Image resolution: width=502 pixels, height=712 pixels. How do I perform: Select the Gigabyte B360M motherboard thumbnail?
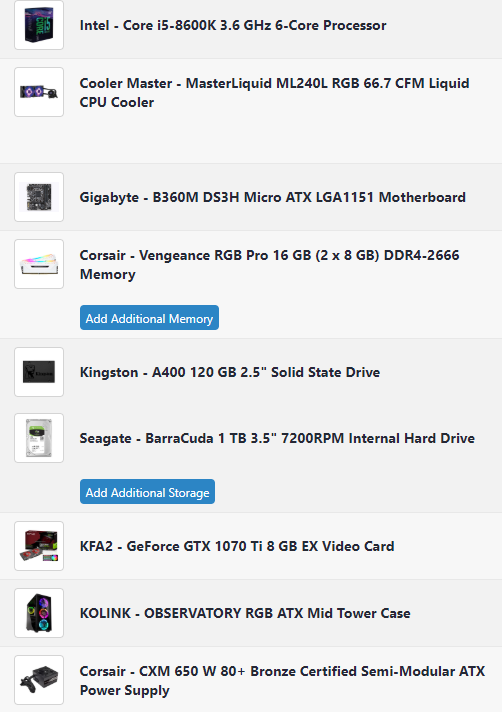(39, 197)
